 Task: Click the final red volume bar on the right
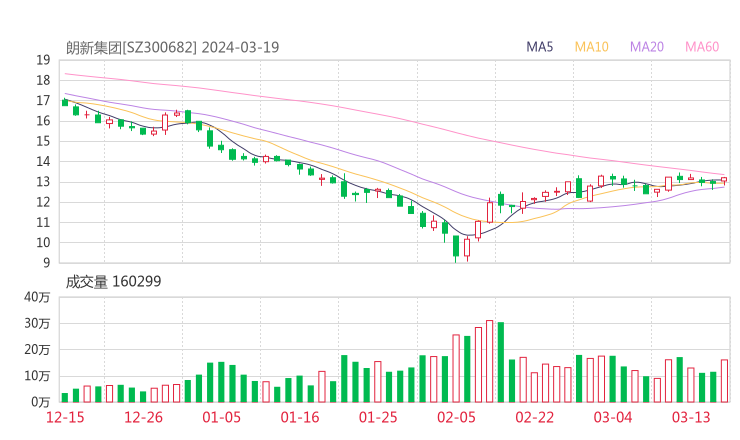[x=724, y=381]
